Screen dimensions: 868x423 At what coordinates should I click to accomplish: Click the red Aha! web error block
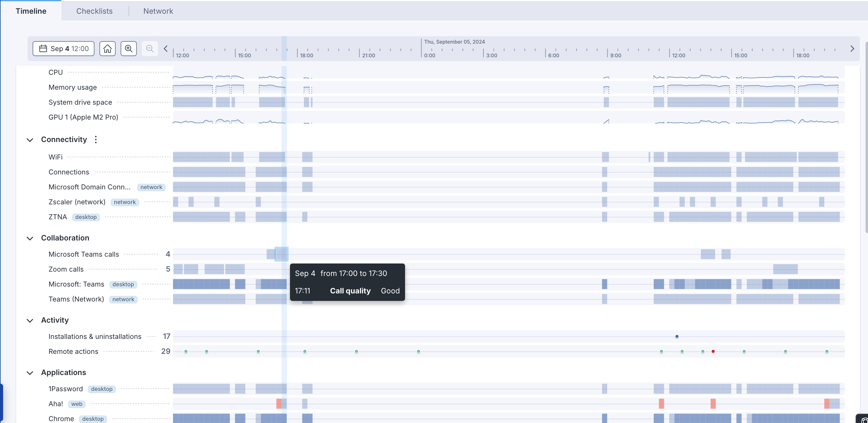[x=279, y=404]
